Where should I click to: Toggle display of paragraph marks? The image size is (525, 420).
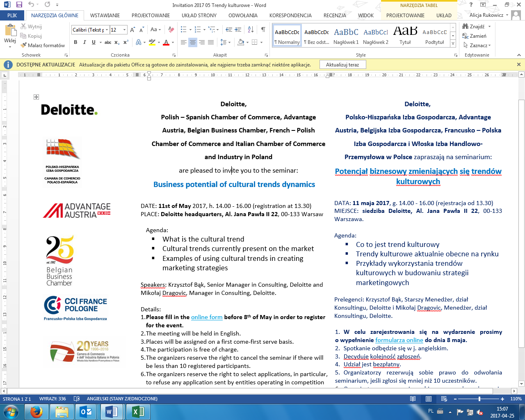(x=263, y=30)
